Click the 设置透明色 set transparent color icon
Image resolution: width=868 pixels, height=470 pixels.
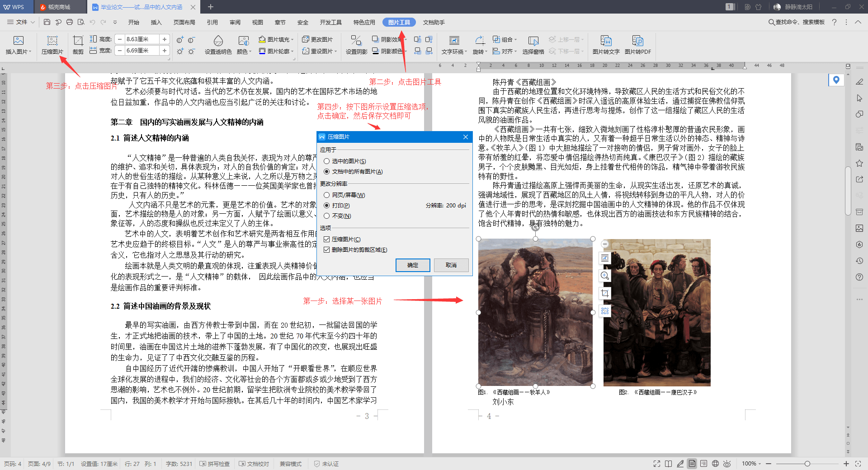[218, 45]
